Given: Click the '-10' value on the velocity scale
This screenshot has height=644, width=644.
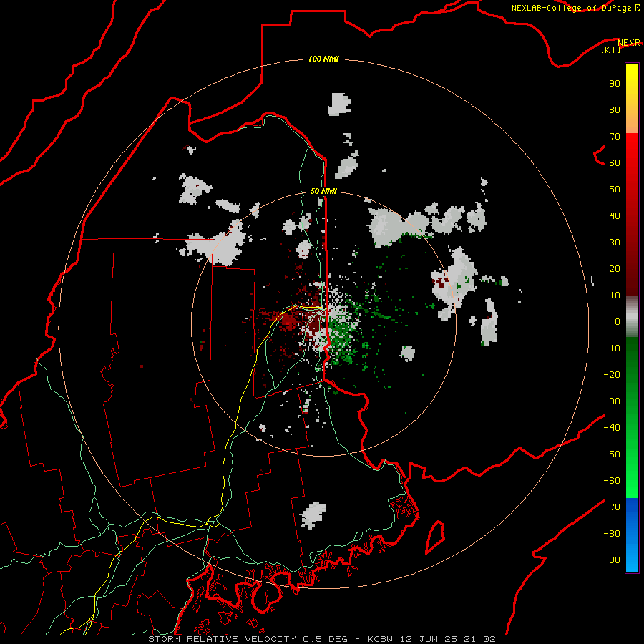Looking at the screenshot, I should 612,348.
